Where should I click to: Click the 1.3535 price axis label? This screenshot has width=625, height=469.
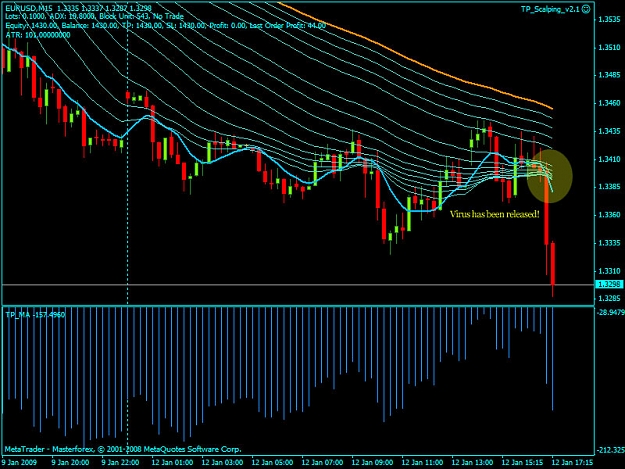point(609,19)
